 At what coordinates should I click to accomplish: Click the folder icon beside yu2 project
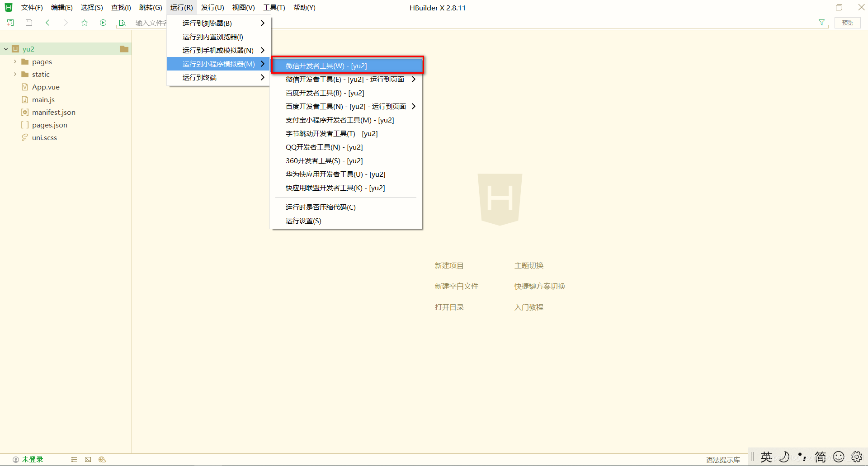[x=124, y=49]
